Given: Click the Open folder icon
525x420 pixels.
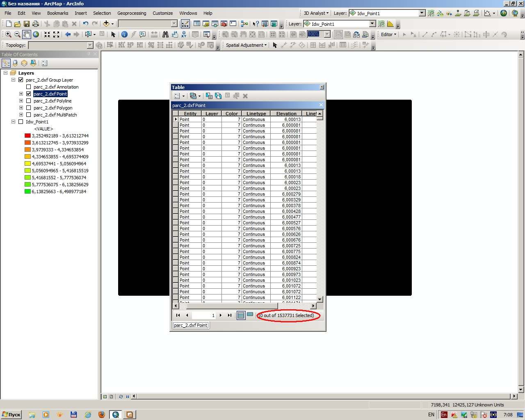Looking at the screenshot, I should click(x=17, y=24).
